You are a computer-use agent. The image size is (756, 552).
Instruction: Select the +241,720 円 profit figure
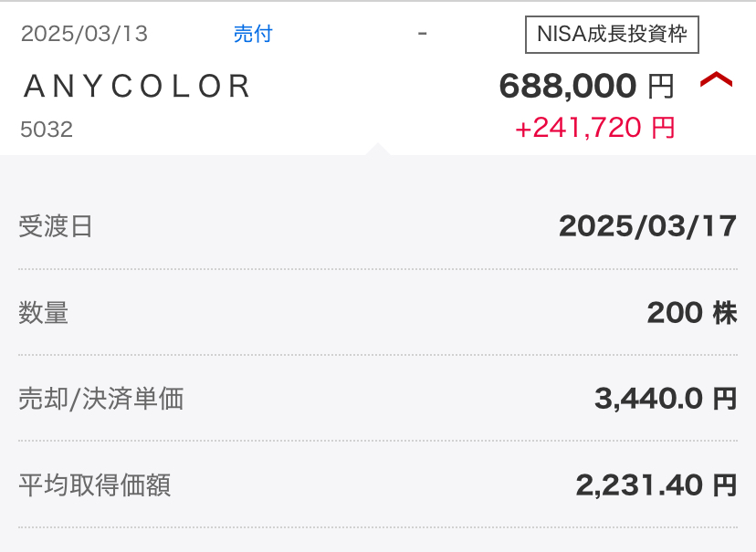594,128
